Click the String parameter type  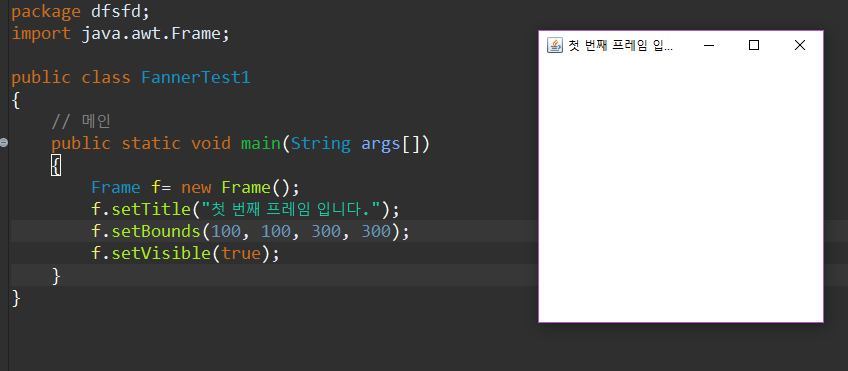click(321, 143)
